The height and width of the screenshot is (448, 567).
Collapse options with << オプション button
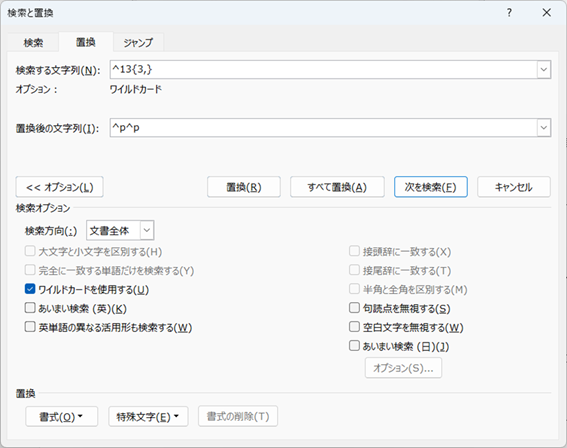[60, 187]
